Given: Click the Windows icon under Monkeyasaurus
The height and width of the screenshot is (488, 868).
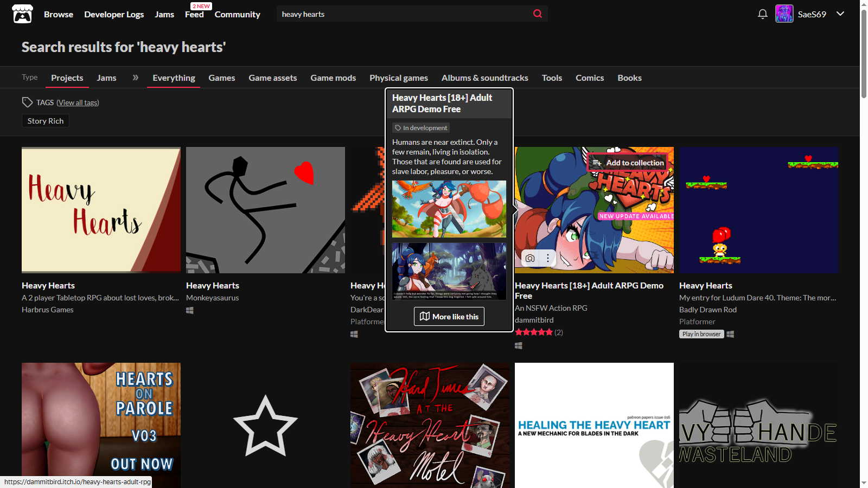Looking at the screenshot, I should point(190,310).
